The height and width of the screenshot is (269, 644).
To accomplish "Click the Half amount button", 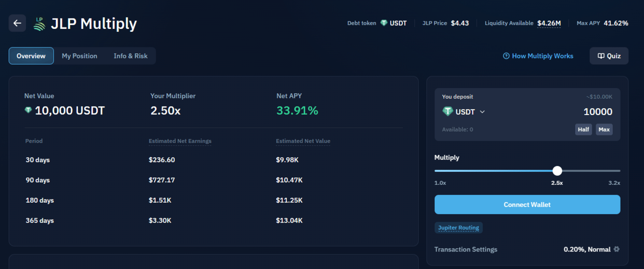I will pyautogui.click(x=584, y=130).
